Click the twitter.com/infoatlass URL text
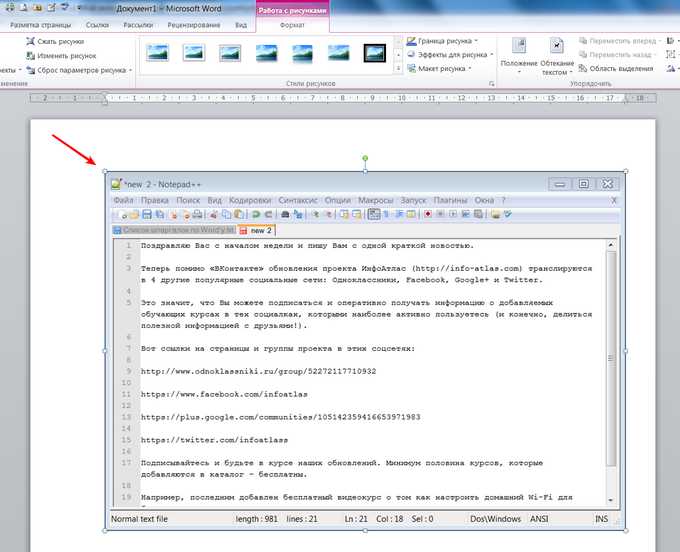680x552 pixels. tap(214, 440)
